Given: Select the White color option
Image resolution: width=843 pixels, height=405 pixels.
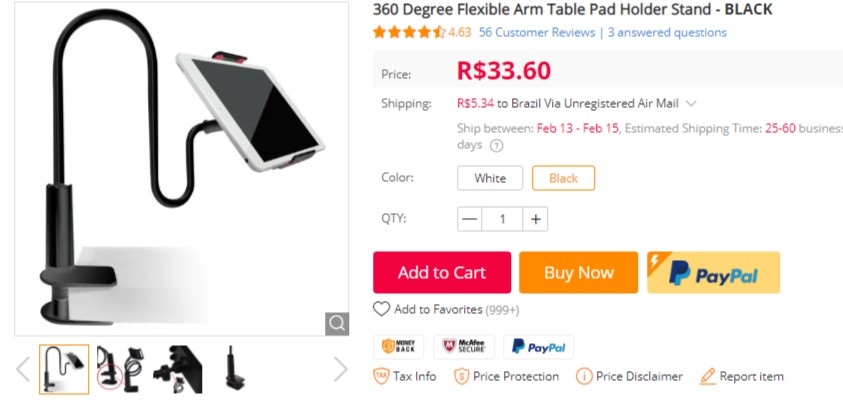Looking at the screenshot, I should point(490,178).
